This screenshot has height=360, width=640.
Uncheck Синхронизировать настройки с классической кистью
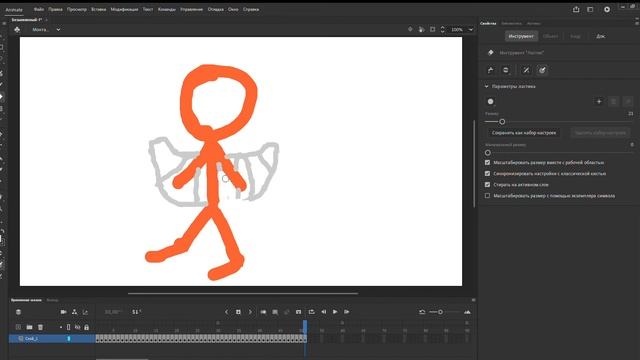(487, 173)
